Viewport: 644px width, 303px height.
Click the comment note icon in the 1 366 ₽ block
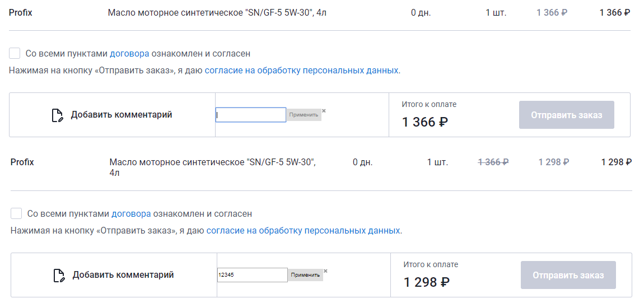(58, 115)
